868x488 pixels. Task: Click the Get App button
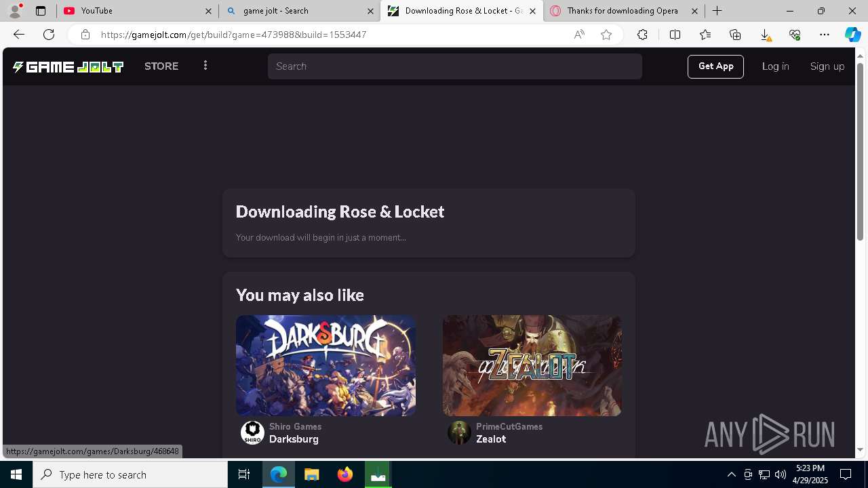tap(715, 66)
